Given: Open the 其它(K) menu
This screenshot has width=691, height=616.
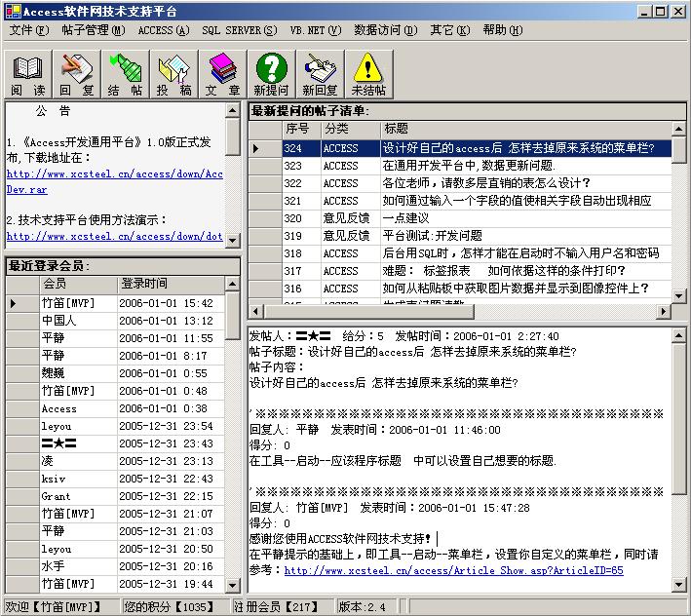Looking at the screenshot, I should click(x=450, y=30).
